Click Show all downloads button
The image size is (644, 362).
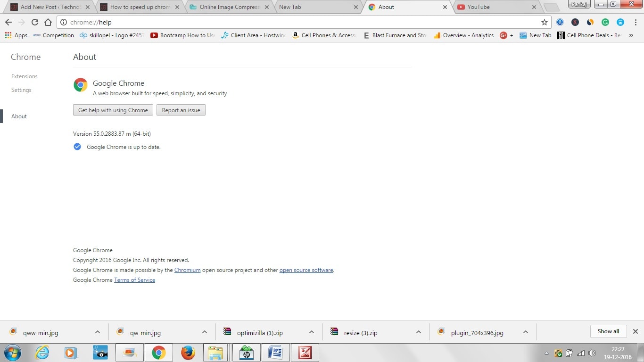click(608, 331)
